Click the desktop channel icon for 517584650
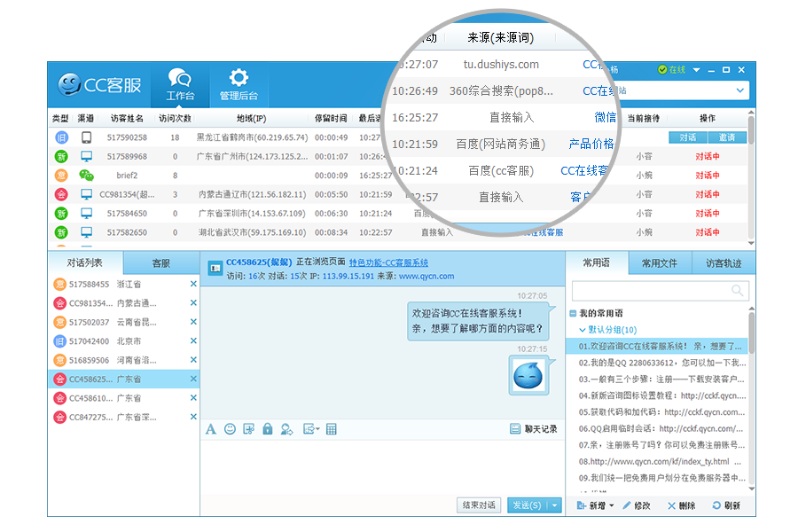The height and width of the screenshot is (532, 798). pos(87,214)
